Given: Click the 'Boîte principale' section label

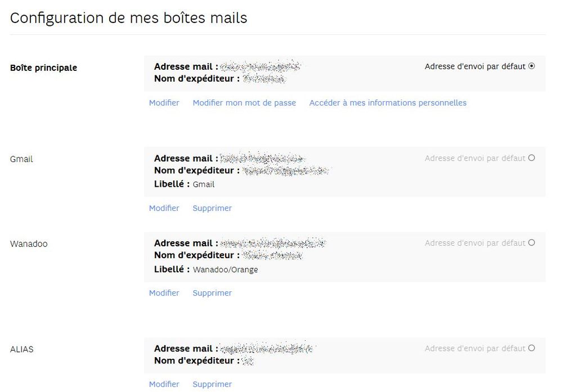Looking at the screenshot, I should click(x=44, y=68).
